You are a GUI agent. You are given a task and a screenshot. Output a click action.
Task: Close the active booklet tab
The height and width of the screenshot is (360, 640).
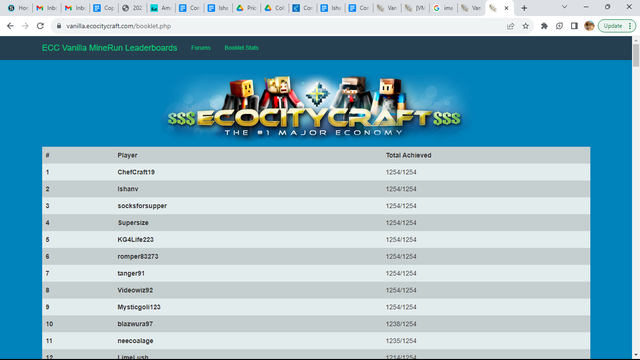coord(506,8)
